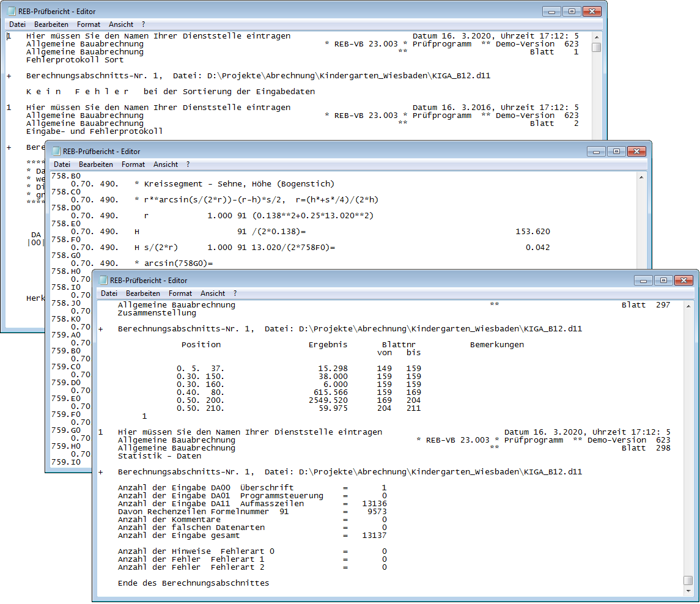Open Bearbeiten menu in the rearmost Fehlerprotokoll window
Viewport: 700px width, 604px height.
point(51,24)
